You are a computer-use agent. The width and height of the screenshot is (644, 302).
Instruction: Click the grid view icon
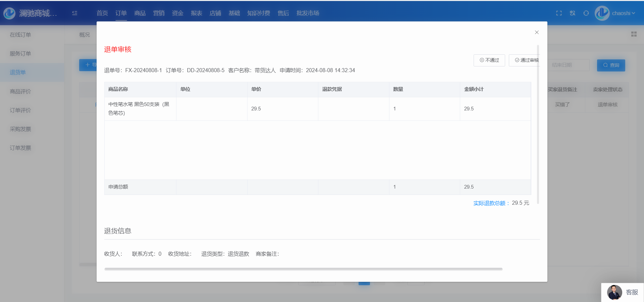634,34
